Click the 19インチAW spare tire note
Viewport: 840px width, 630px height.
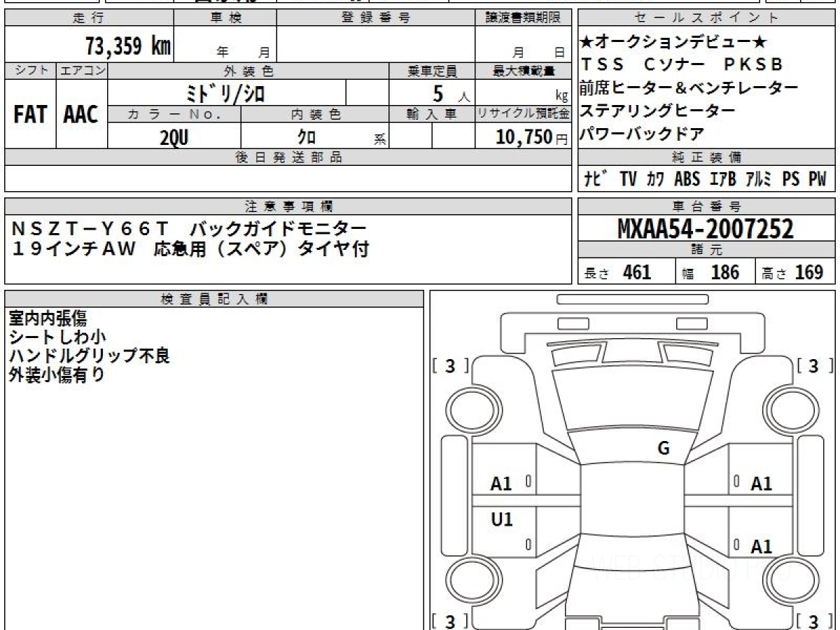[190, 249]
